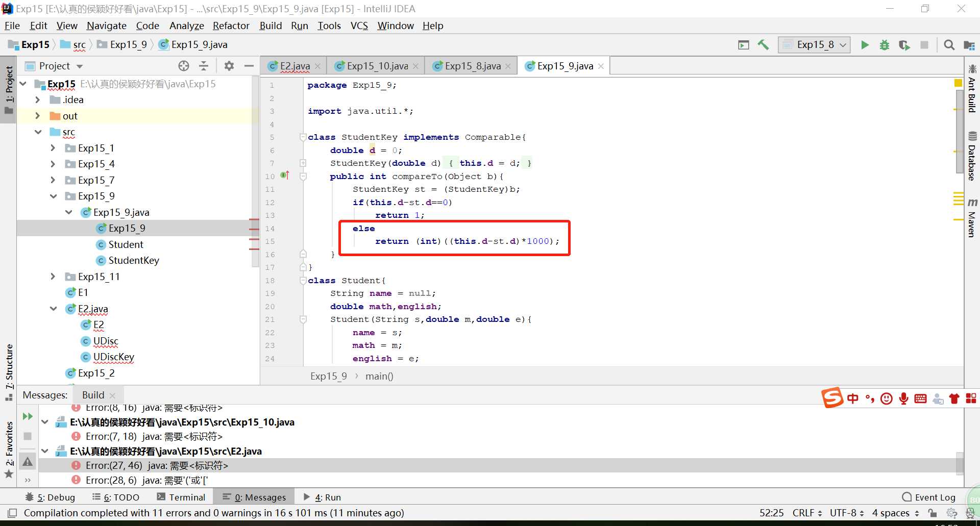Expand the out folder
Screen dimensions: 980x526
37,116
